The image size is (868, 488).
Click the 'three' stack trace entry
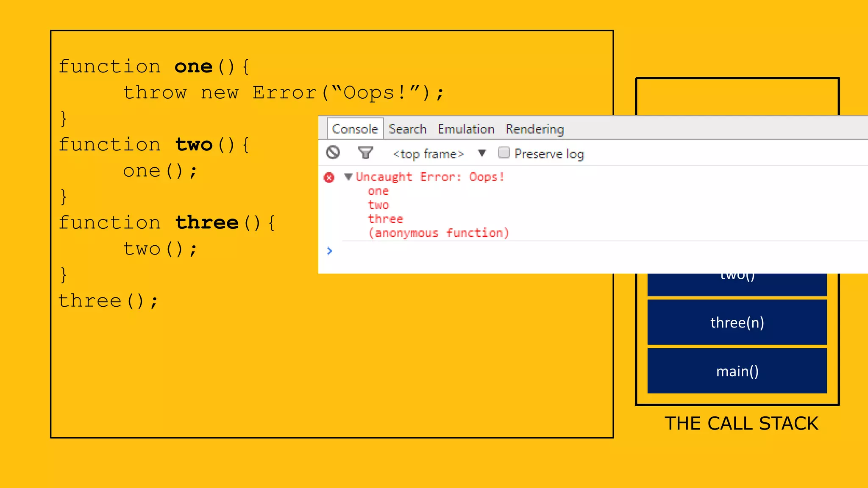(x=385, y=219)
